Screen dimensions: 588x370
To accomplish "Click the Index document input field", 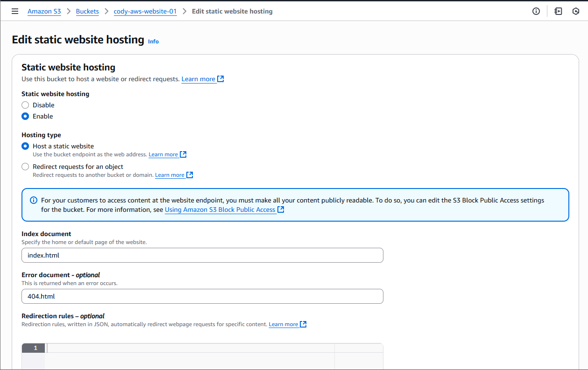I will (x=202, y=255).
